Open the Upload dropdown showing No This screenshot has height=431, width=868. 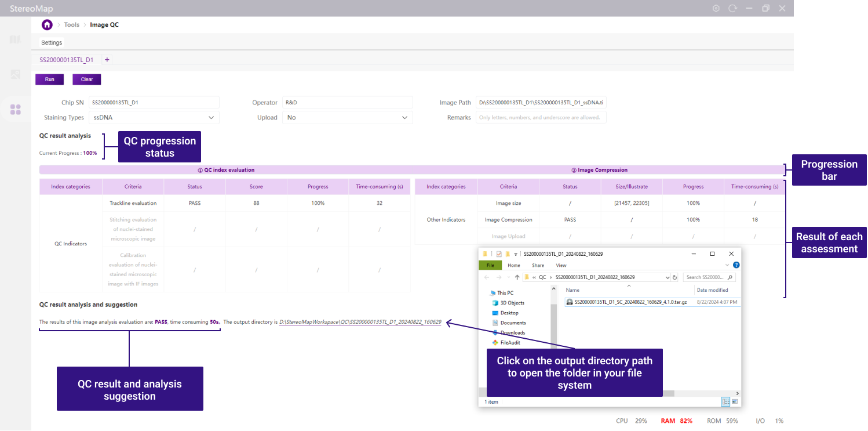pos(404,118)
